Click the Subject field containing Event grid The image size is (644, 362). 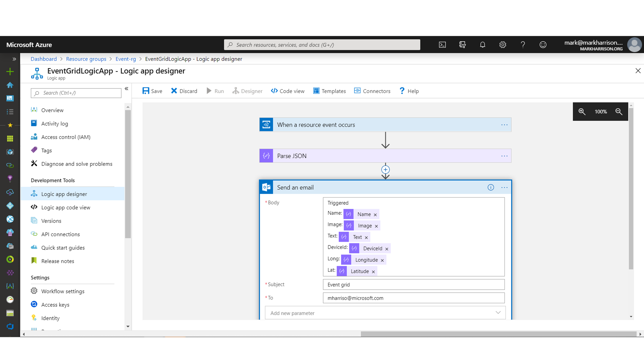coord(413,285)
